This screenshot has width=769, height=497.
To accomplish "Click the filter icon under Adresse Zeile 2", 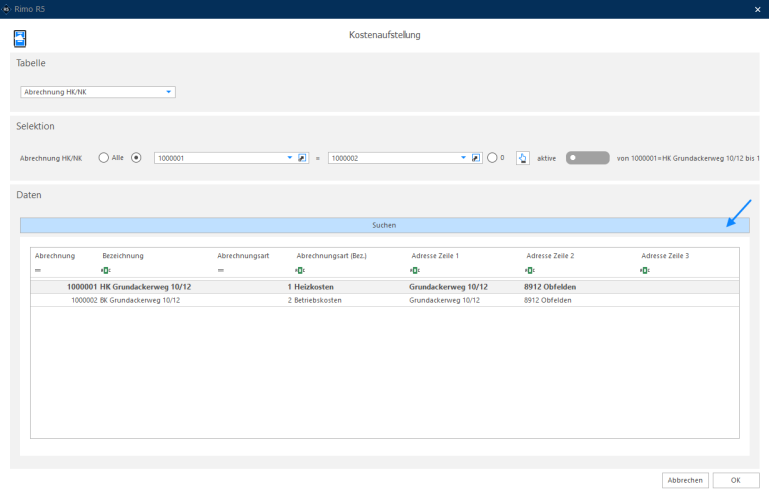I will coord(530,270).
